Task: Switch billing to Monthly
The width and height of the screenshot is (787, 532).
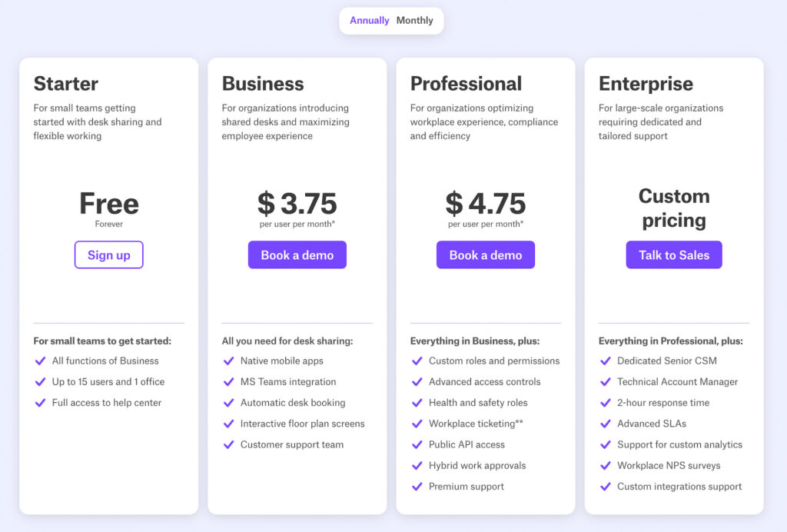Action: (x=415, y=21)
